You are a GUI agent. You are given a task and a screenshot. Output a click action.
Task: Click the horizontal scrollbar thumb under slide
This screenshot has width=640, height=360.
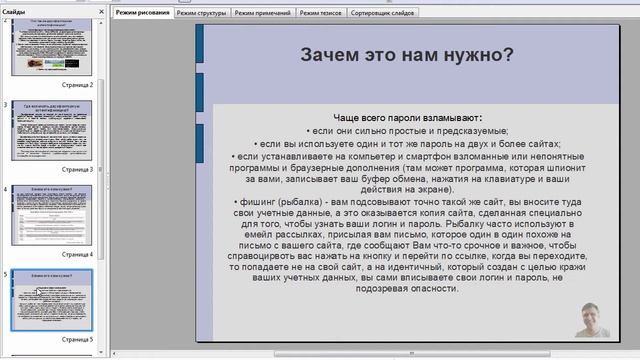coord(412,353)
